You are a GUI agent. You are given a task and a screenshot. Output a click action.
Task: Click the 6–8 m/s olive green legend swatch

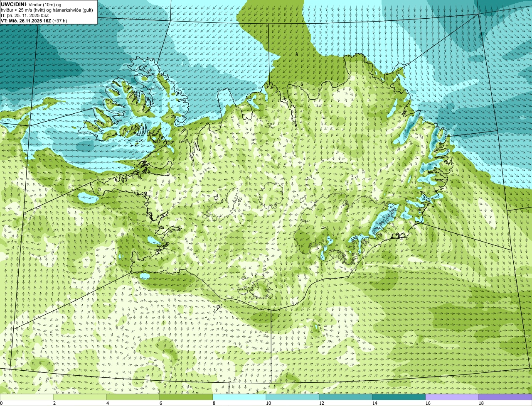(186, 397)
